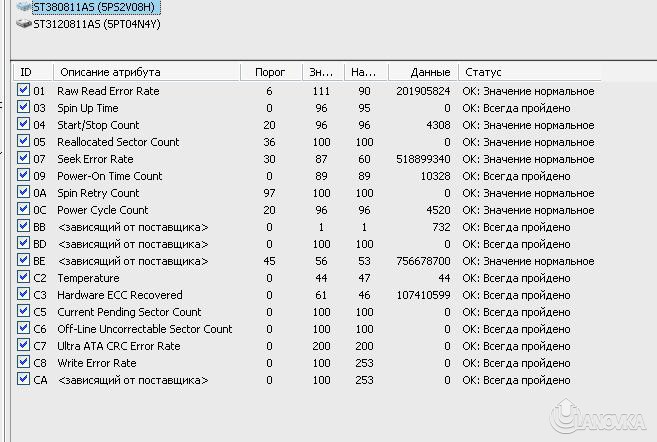Select the ST380811AS drive icon

click(24, 7)
